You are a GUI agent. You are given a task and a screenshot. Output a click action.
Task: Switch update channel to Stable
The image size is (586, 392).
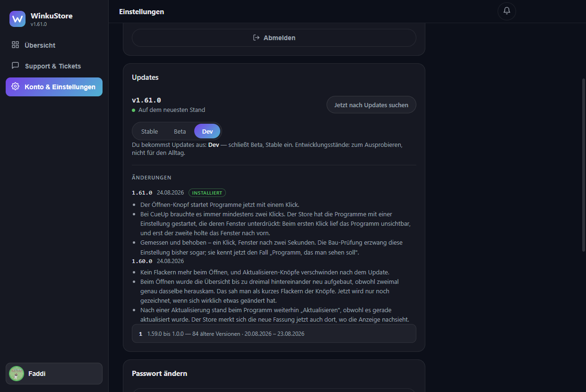149,131
